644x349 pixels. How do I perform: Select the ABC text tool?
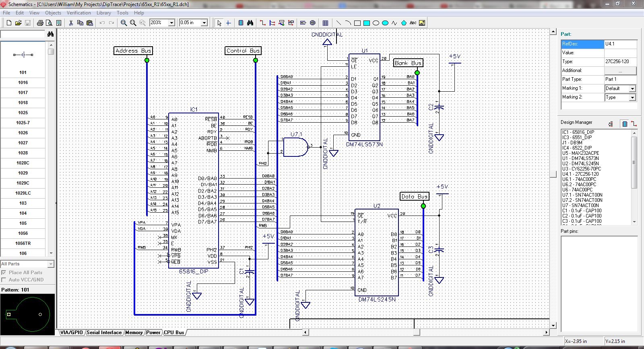[x=413, y=23]
